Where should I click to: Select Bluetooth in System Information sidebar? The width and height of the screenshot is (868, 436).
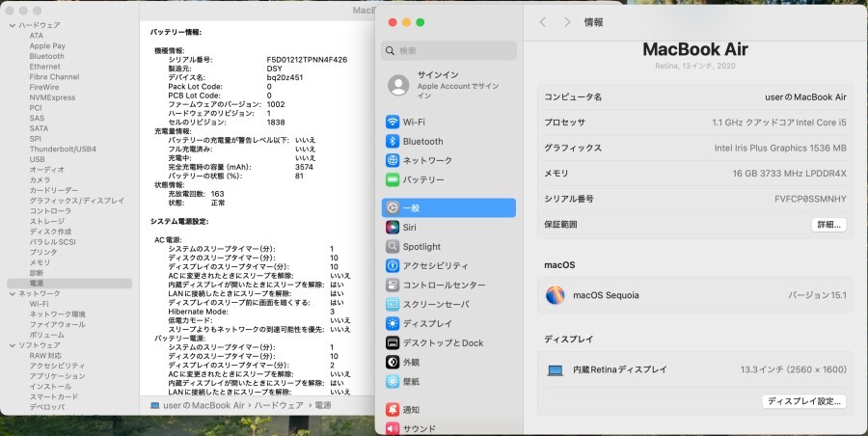[46, 57]
